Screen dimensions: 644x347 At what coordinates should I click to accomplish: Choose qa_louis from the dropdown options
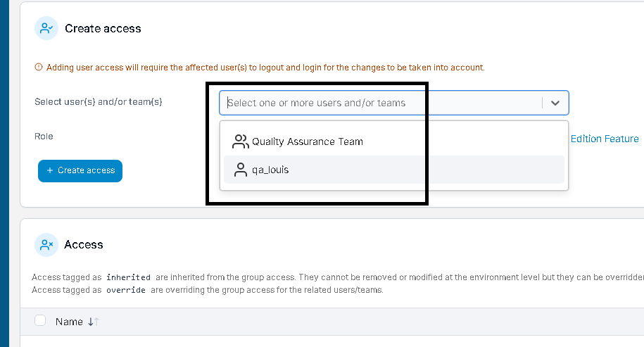pyautogui.click(x=394, y=170)
